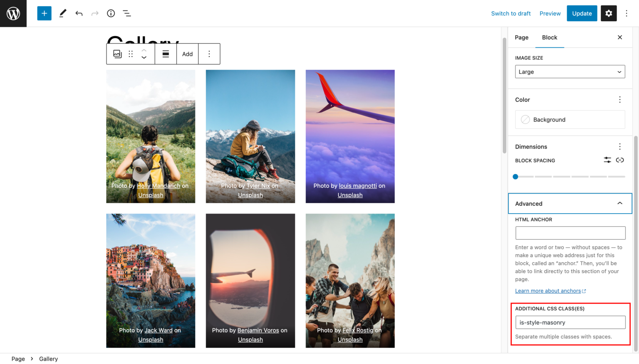Open the Gallery block options menu
Image resolution: width=639 pixels, height=364 pixels.
click(209, 54)
